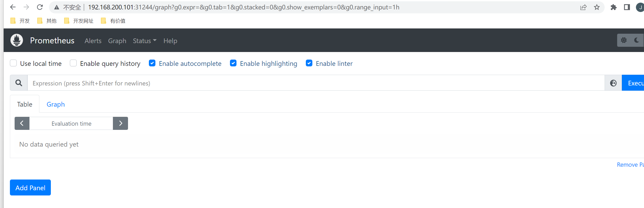Step evaluation time forward
Screen dimensions: 644x208
pos(120,123)
